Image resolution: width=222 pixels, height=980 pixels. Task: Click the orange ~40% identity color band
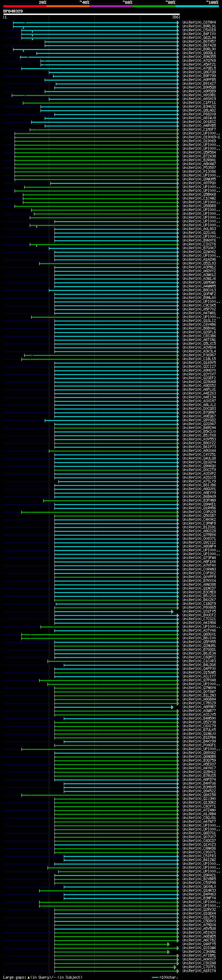(68, 6)
